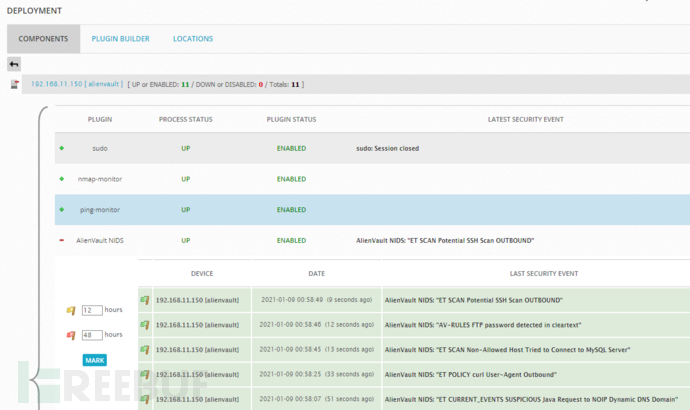Click the yellow flag icon beside 12 hours
This screenshot has height=410, width=690.
point(71,311)
